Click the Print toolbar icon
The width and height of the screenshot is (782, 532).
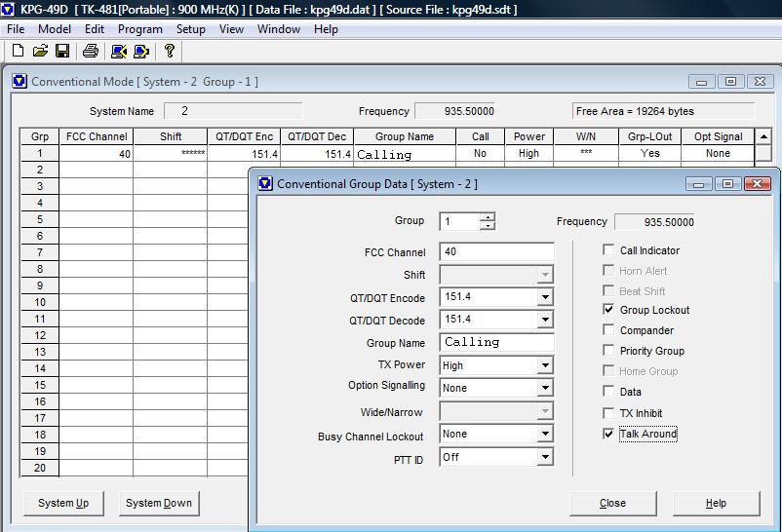(91, 51)
